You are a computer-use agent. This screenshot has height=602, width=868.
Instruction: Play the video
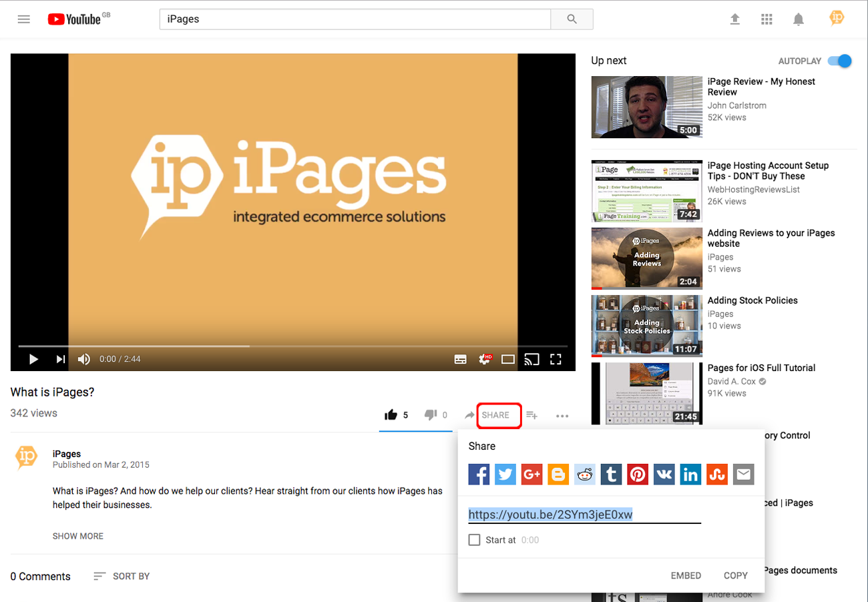[33, 359]
